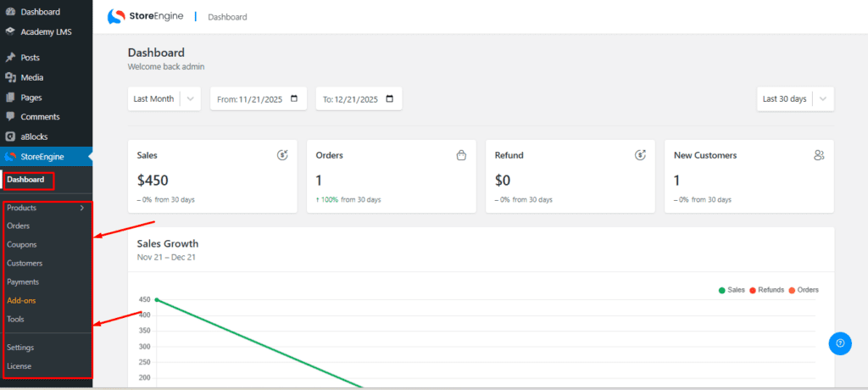Open the blue help question-mark button
This screenshot has height=390, width=868.
click(x=840, y=343)
